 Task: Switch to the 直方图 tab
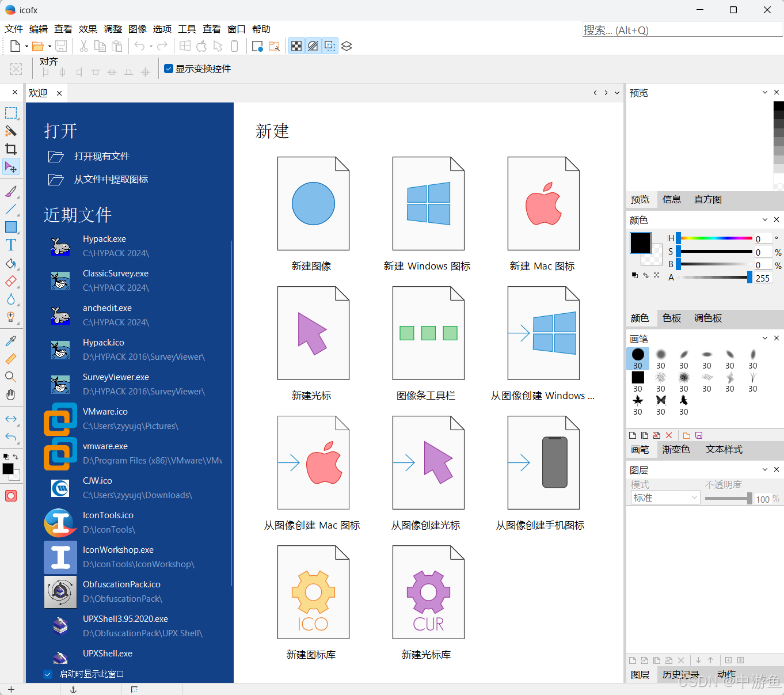(708, 199)
